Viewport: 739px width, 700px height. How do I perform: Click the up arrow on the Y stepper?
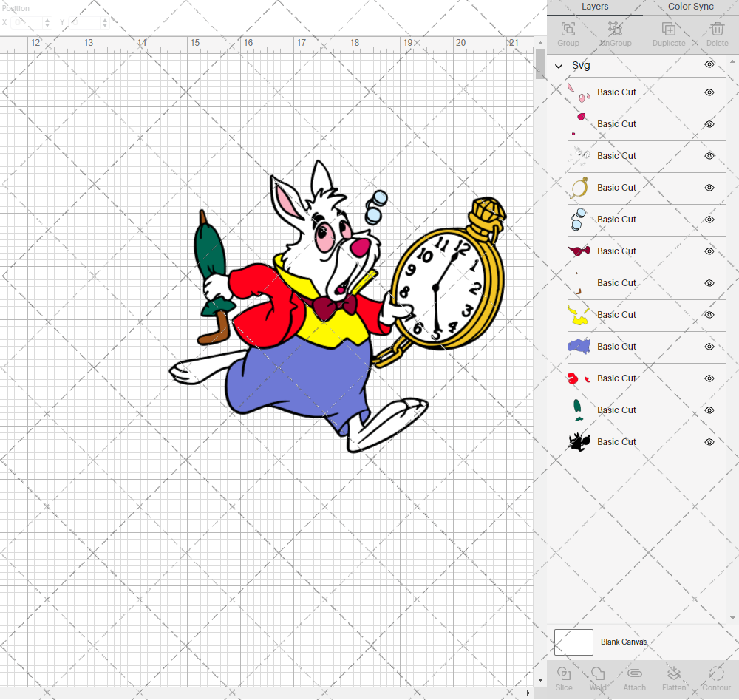click(x=104, y=20)
